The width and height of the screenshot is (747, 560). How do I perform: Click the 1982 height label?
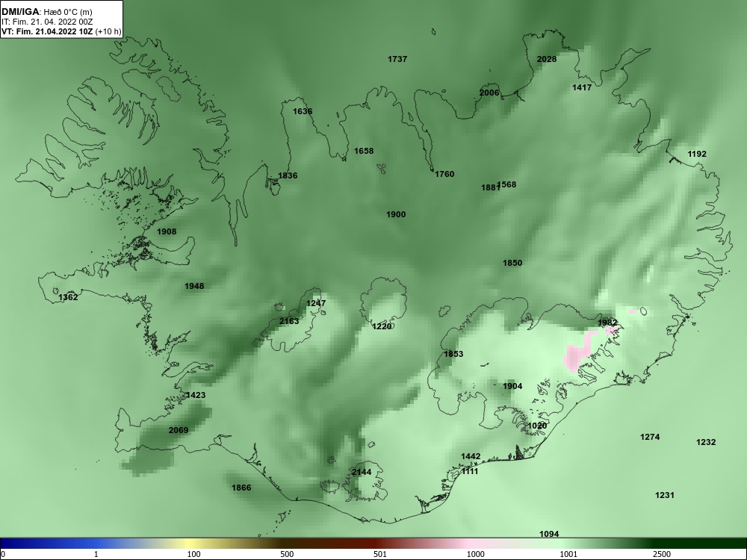pos(607,323)
